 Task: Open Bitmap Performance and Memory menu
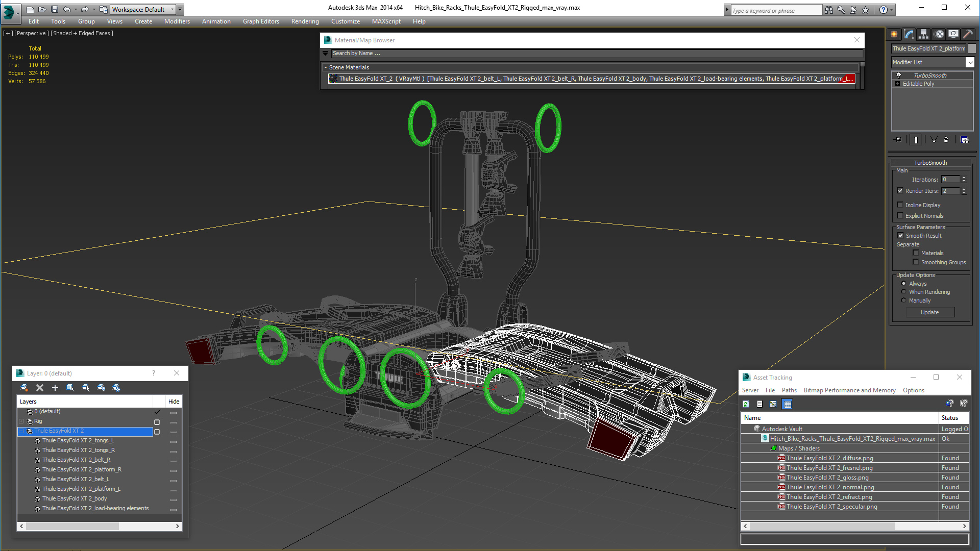850,390
